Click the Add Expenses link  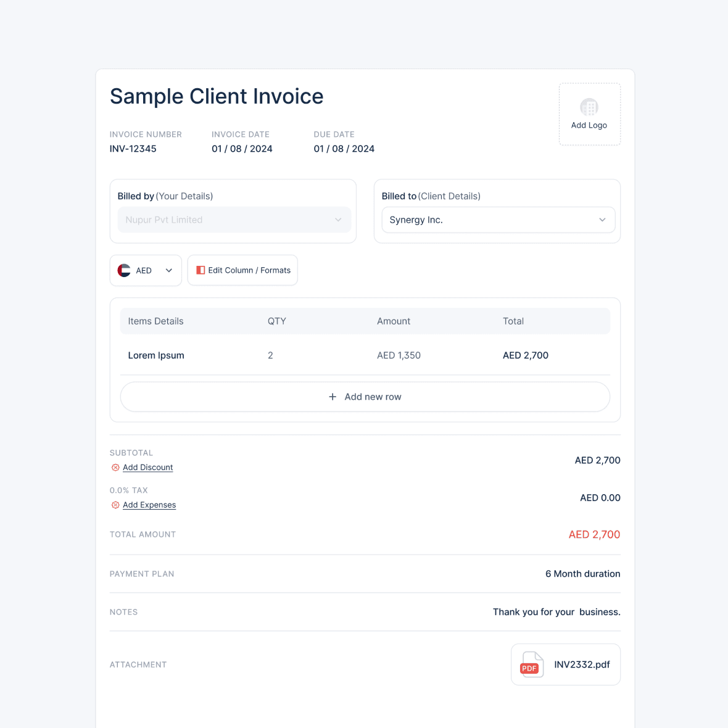[149, 505]
